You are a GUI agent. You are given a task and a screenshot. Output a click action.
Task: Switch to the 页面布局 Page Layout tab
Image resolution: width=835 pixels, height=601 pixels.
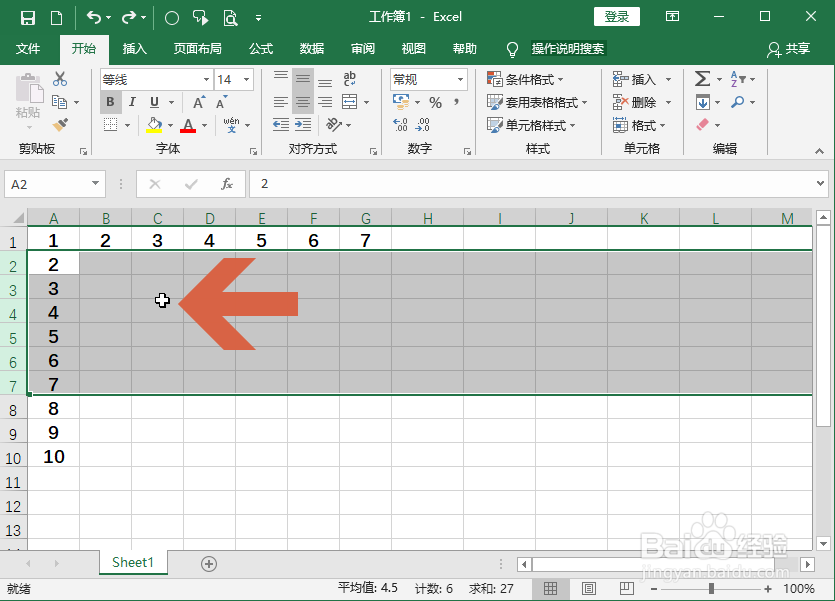pyautogui.click(x=198, y=49)
